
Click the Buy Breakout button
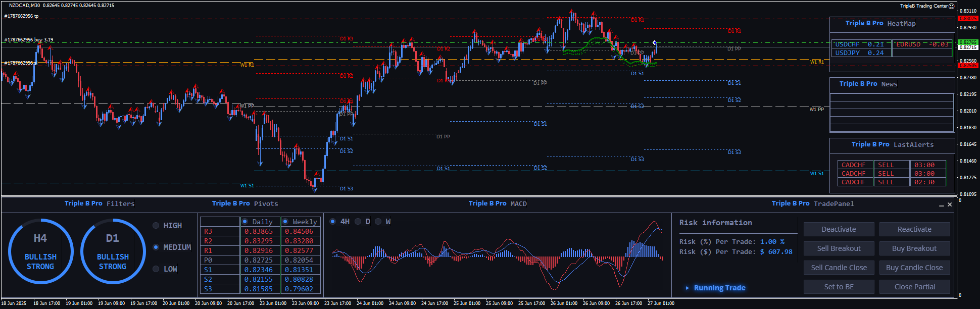coord(914,248)
